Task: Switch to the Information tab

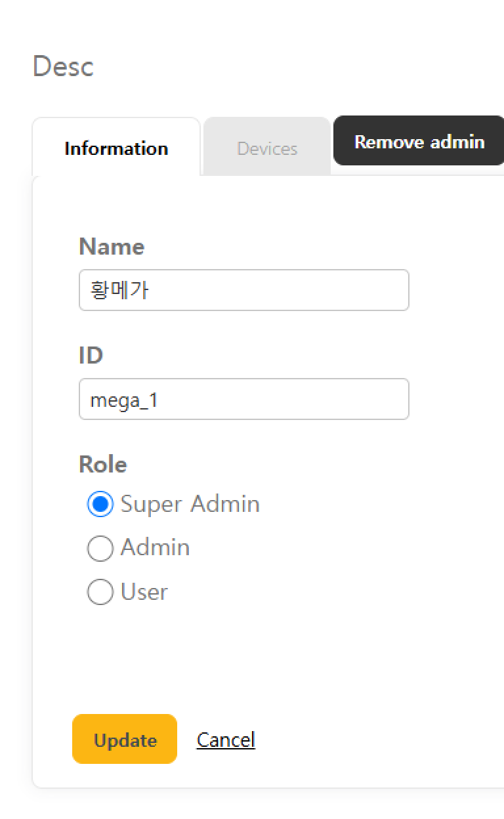Action: [116, 148]
